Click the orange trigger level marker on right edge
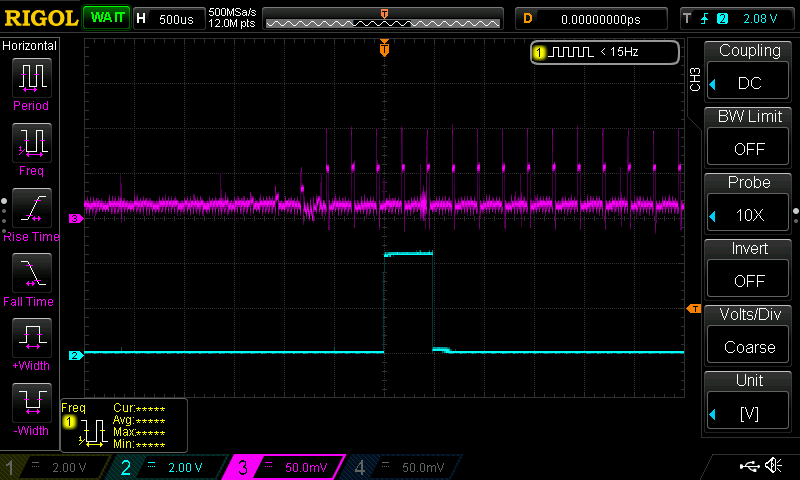Image resolution: width=800 pixels, height=480 pixels. (x=694, y=309)
